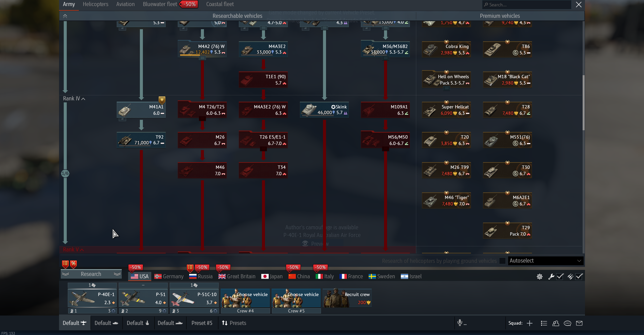Click the gear settings icon above crew slots
The image size is (644, 335).
click(x=540, y=277)
